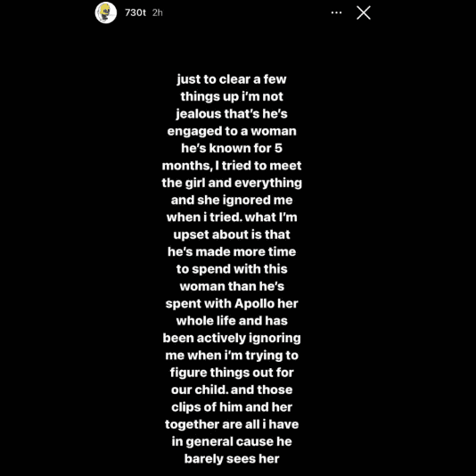Click 'together are all i have' line

coord(232,424)
